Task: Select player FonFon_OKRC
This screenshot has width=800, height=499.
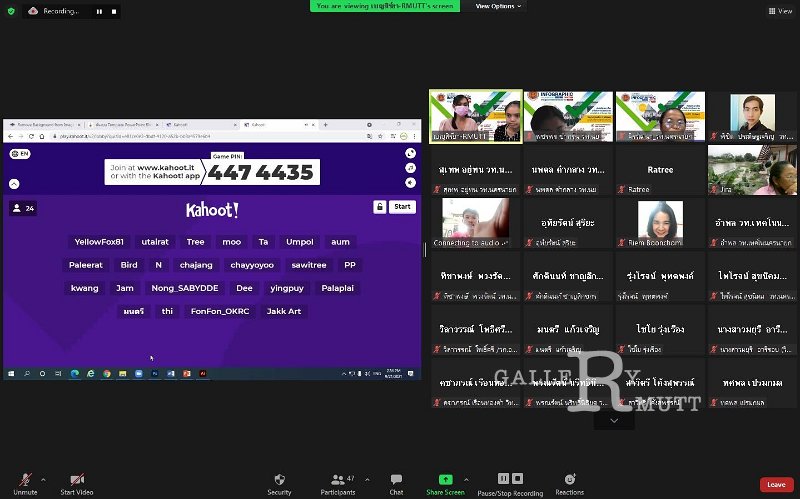Action: [x=220, y=311]
